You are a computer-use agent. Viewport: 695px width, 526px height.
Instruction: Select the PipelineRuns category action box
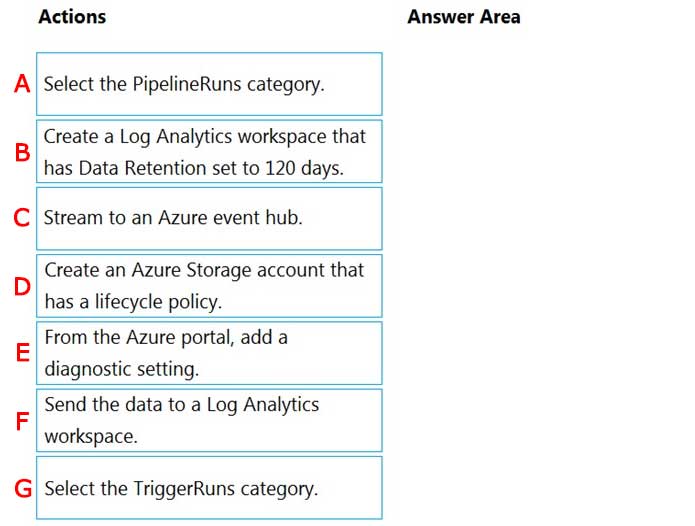[209, 84]
